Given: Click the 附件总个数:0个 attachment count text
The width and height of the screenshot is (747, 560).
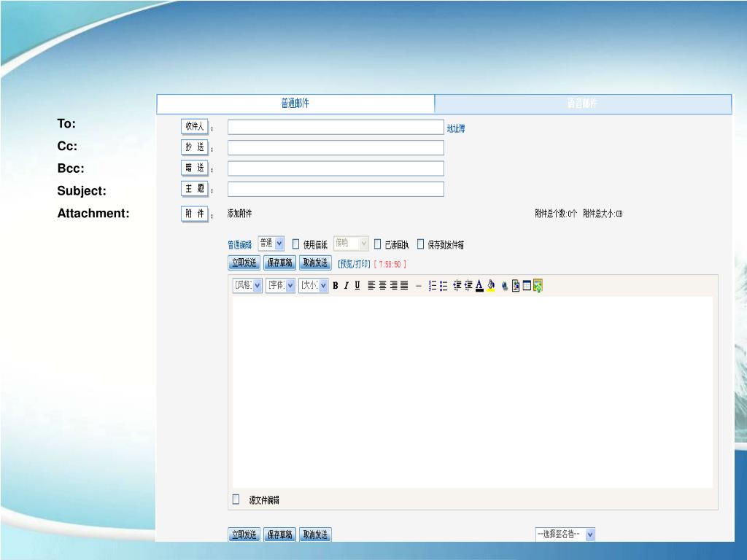Looking at the screenshot, I should 556,214.
